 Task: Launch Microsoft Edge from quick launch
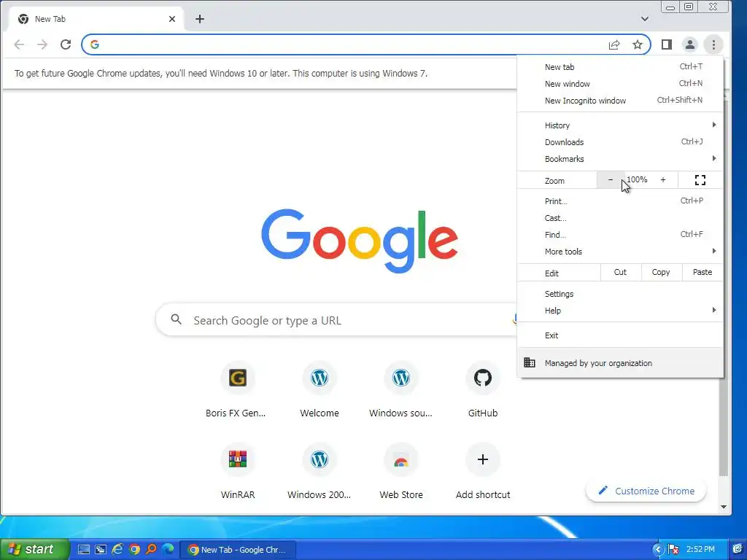168,550
